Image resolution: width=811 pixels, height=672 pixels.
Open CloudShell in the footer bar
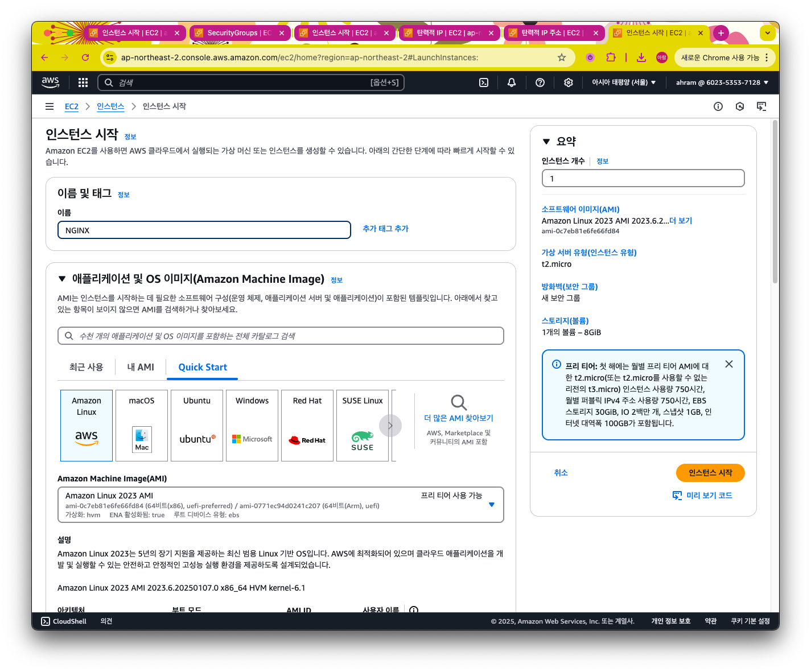64,621
